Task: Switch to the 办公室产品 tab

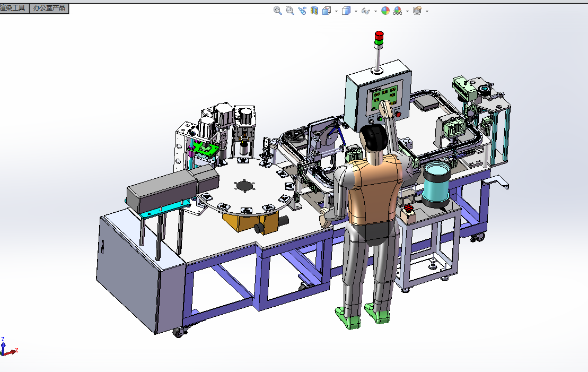Action: [49, 8]
